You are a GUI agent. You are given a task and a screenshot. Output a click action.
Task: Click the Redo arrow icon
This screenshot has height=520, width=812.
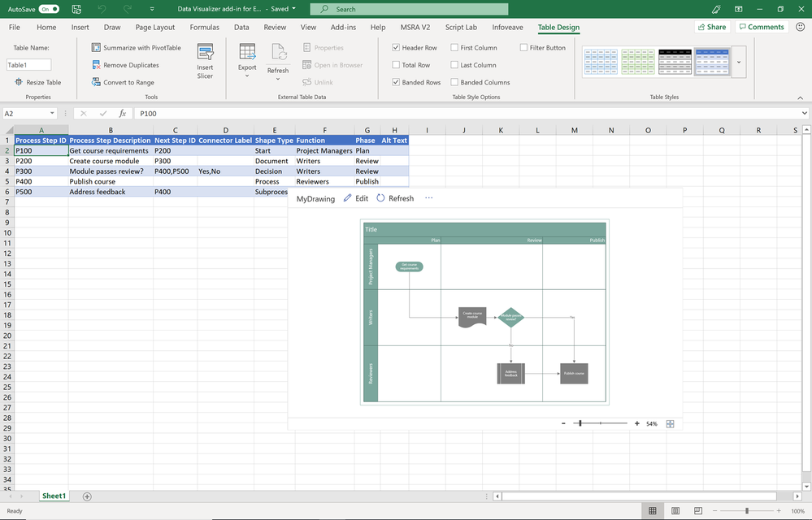127,9
